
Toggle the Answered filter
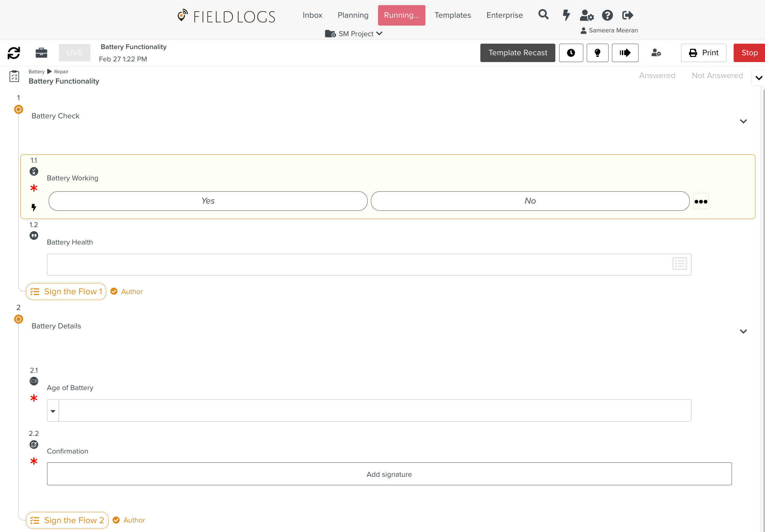[x=657, y=75]
